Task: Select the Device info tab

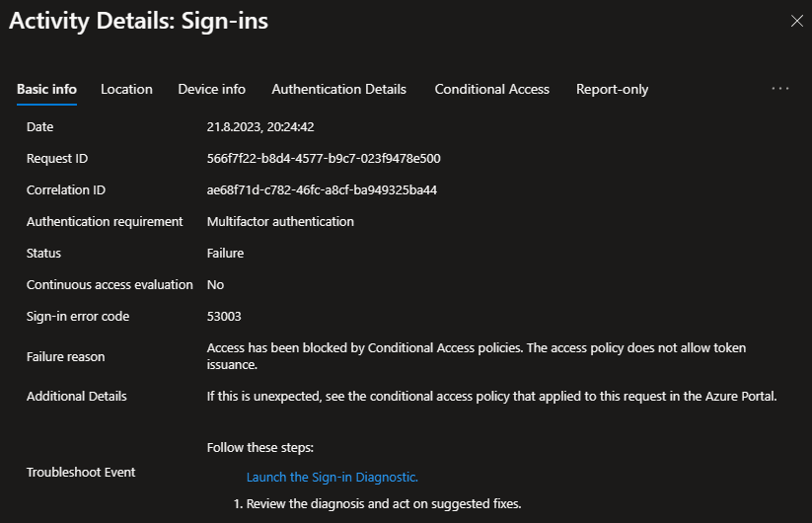Action: (211, 89)
